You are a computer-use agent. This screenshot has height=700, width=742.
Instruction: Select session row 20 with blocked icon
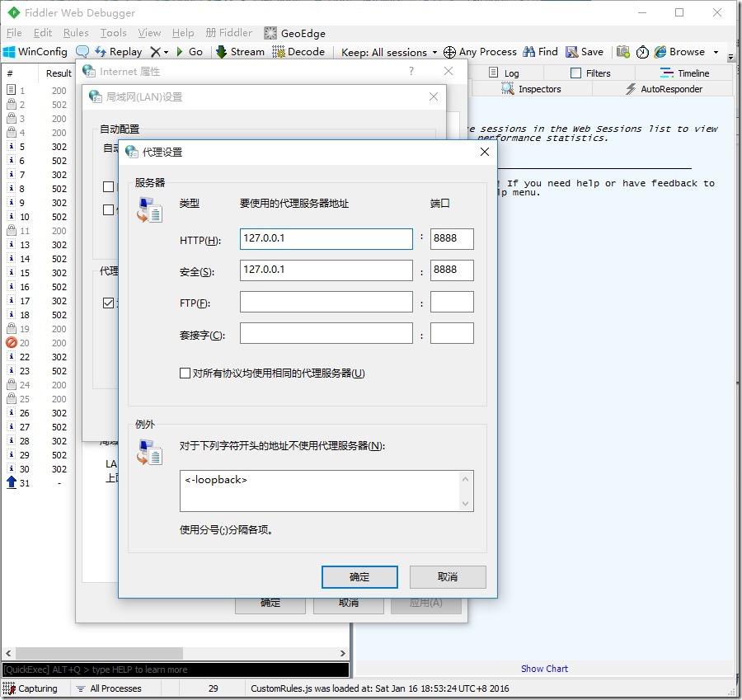coord(37,343)
